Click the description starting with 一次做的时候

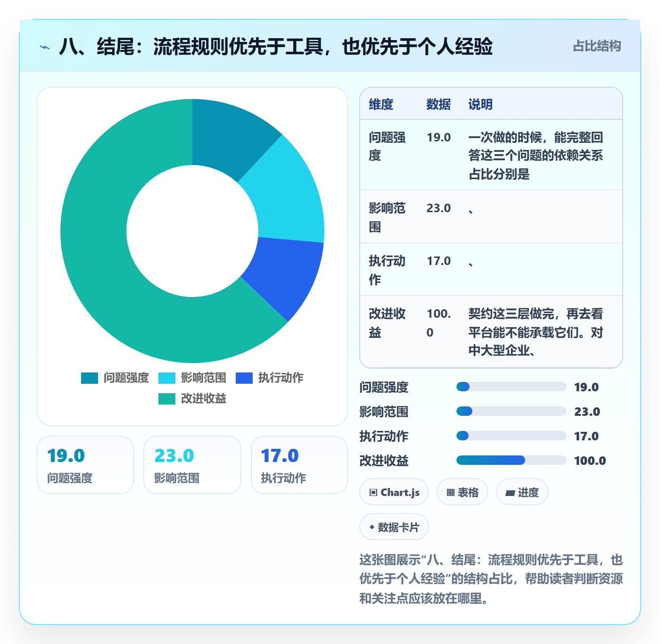click(x=536, y=156)
